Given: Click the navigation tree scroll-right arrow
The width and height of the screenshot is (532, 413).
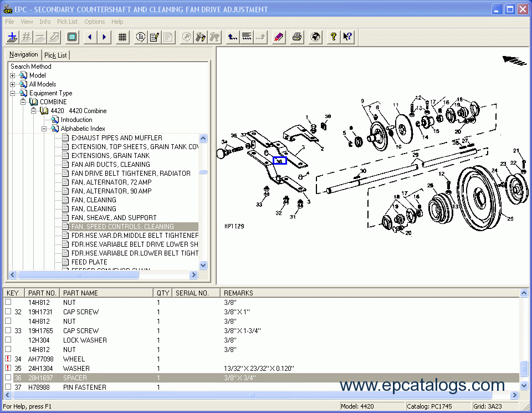Looking at the screenshot, I should (x=194, y=274).
